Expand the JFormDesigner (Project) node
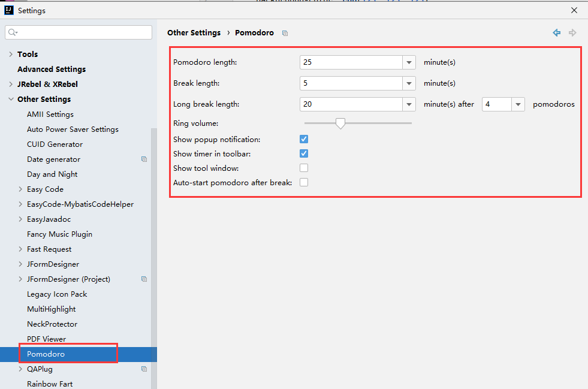588x389 pixels. click(20, 279)
